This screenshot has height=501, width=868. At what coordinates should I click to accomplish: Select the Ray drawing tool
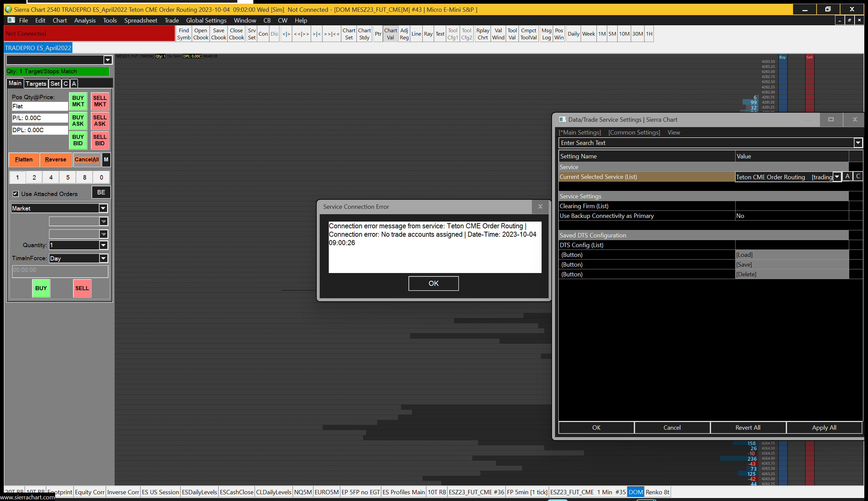coord(428,34)
